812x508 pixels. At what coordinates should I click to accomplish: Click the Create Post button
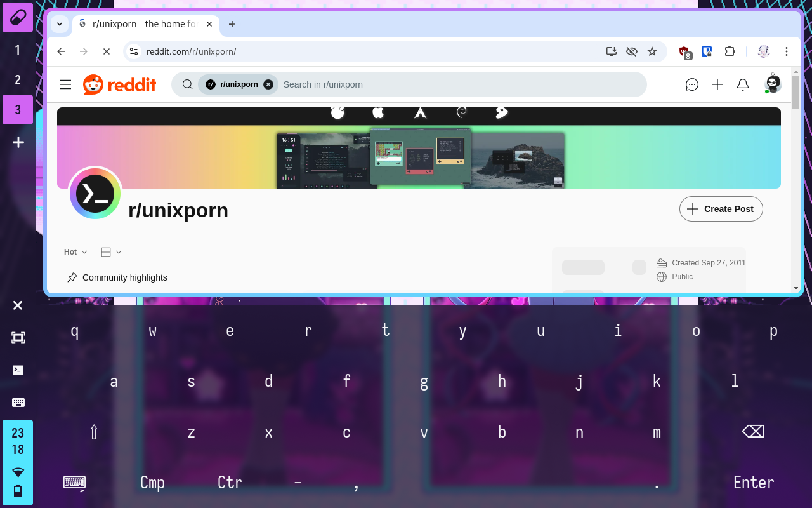tap(721, 209)
